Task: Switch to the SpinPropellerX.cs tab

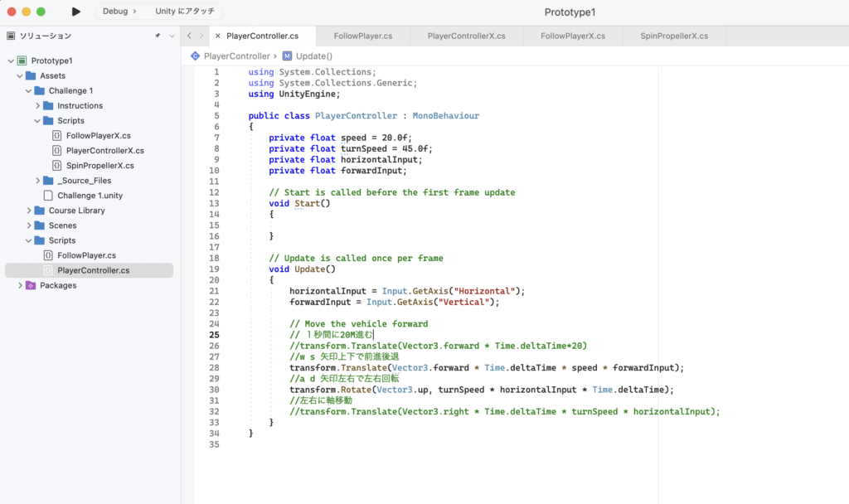Action: (673, 36)
